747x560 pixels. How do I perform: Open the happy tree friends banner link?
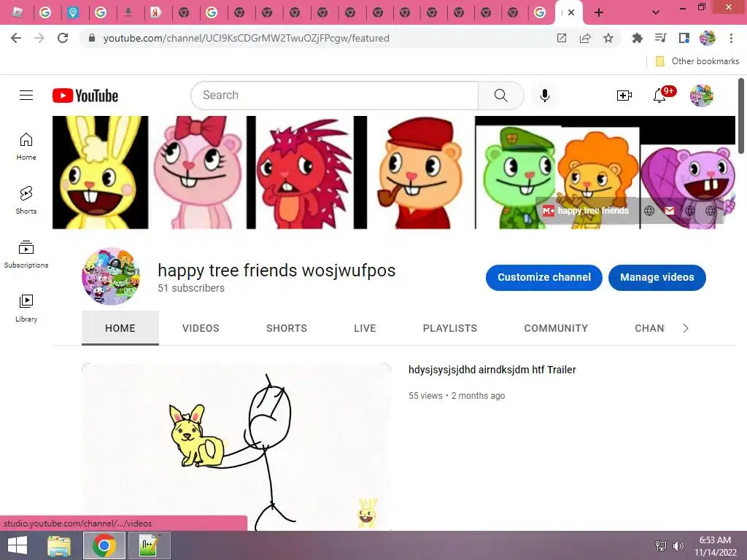click(x=586, y=211)
